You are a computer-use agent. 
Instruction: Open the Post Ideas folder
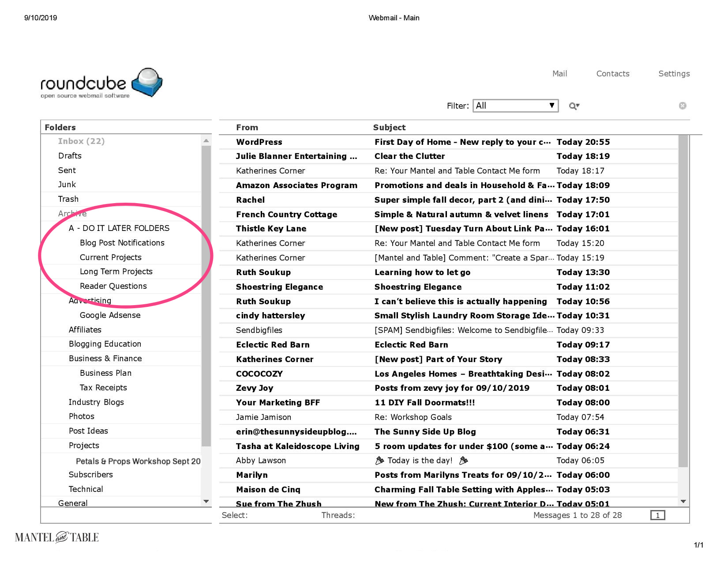[x=121, y=431]
